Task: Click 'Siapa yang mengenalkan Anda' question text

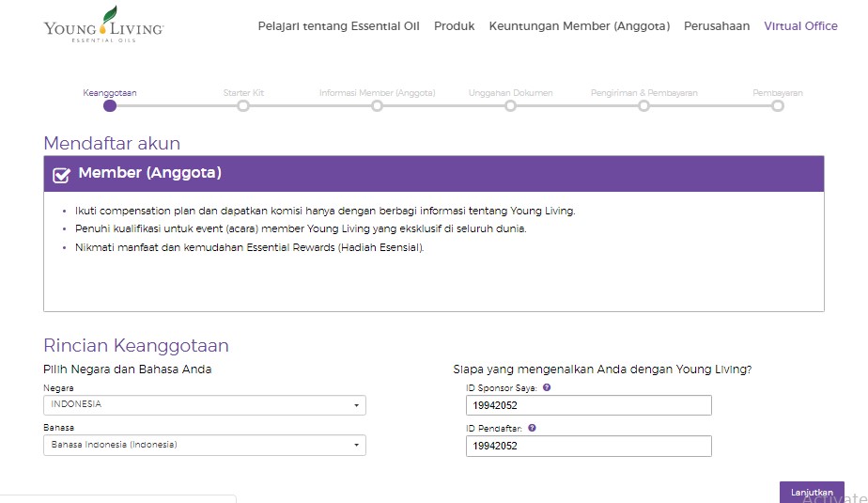Action: point(602,369)
